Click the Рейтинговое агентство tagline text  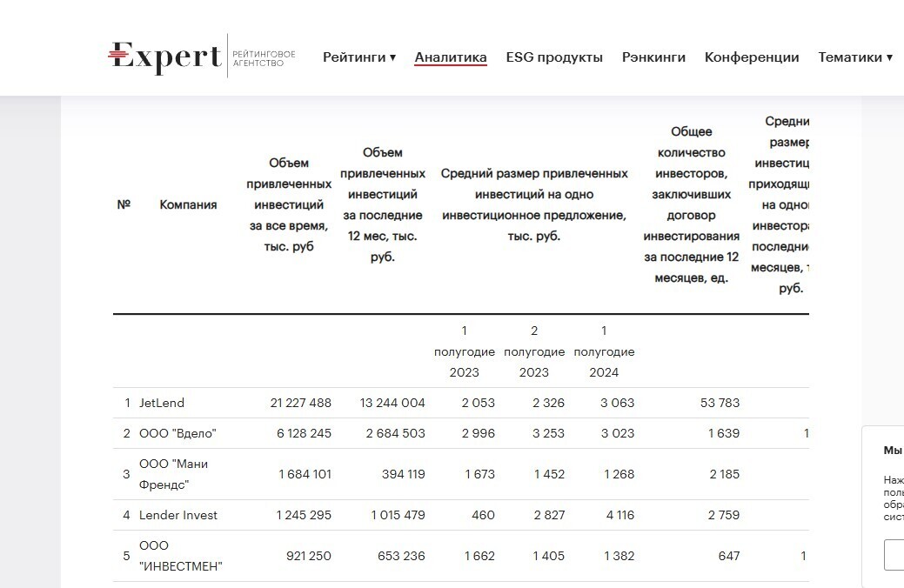[263, 58]
